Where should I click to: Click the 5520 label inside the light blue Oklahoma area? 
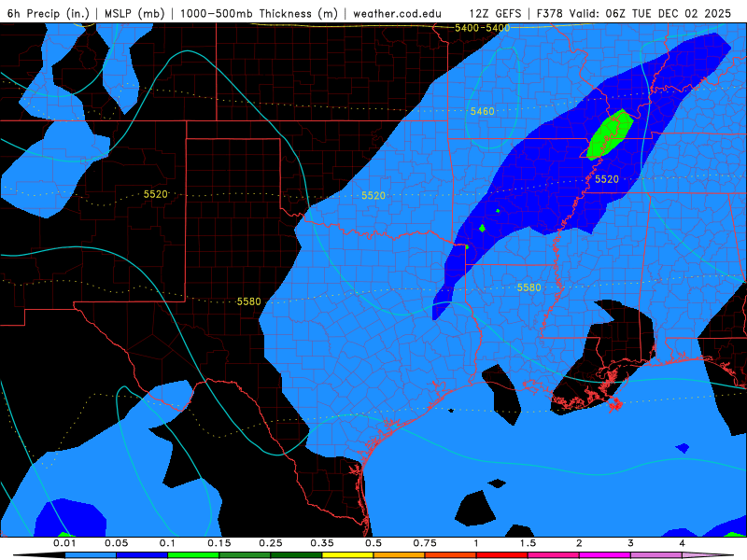click(373, 195)
